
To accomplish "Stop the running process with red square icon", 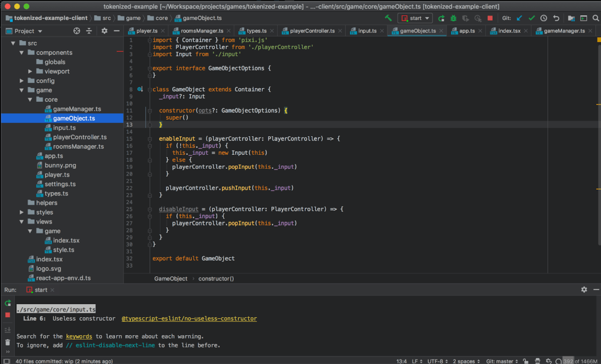I will coord(490,18).
